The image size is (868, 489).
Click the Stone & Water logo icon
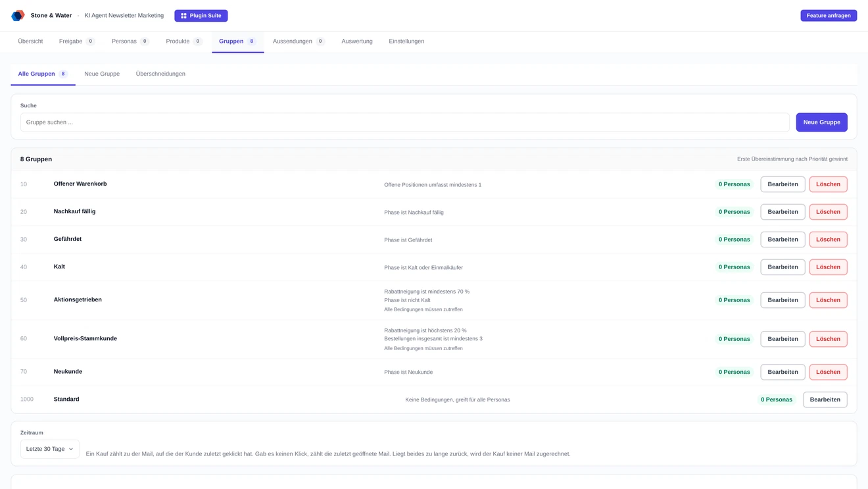pos(18,15)
